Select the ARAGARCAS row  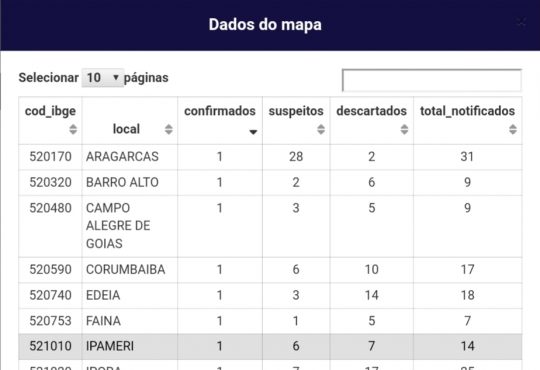[x=270, y=157]
